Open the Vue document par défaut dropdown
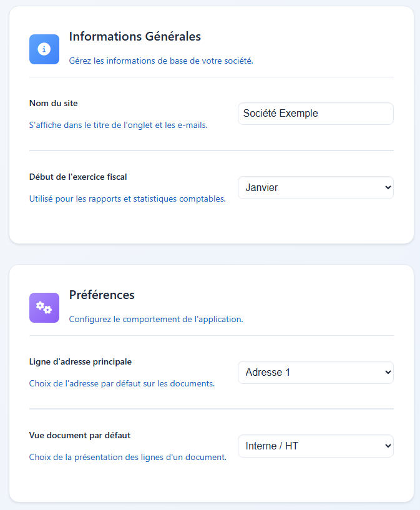 [x=315, y=446]
